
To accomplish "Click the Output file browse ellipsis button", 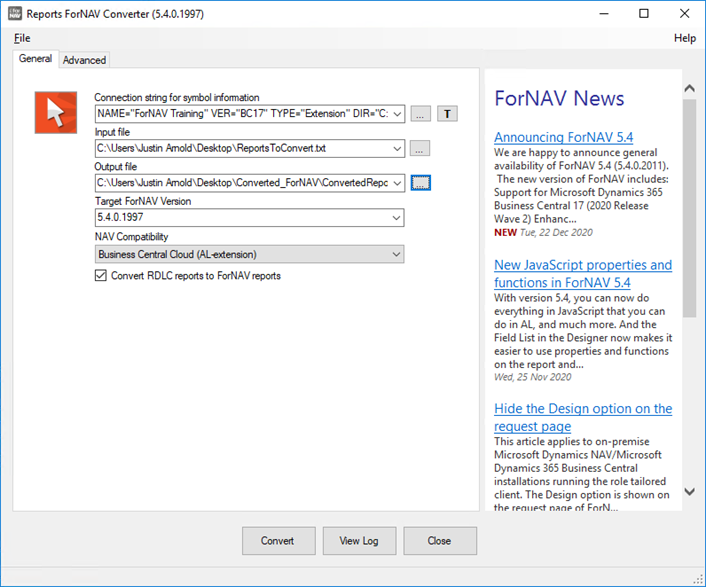I will [x=420, y=183].
